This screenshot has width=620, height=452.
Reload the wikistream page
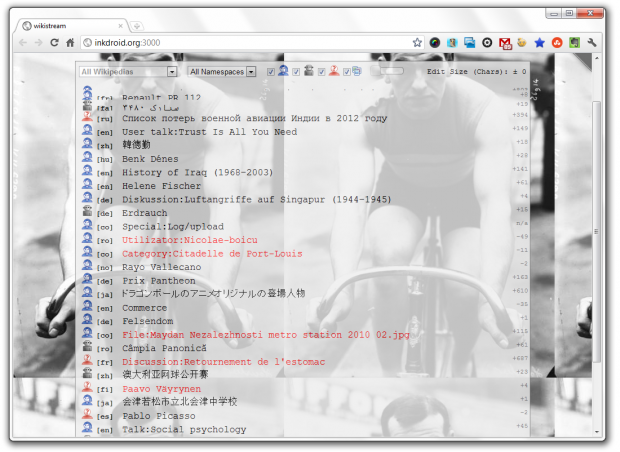54,42
